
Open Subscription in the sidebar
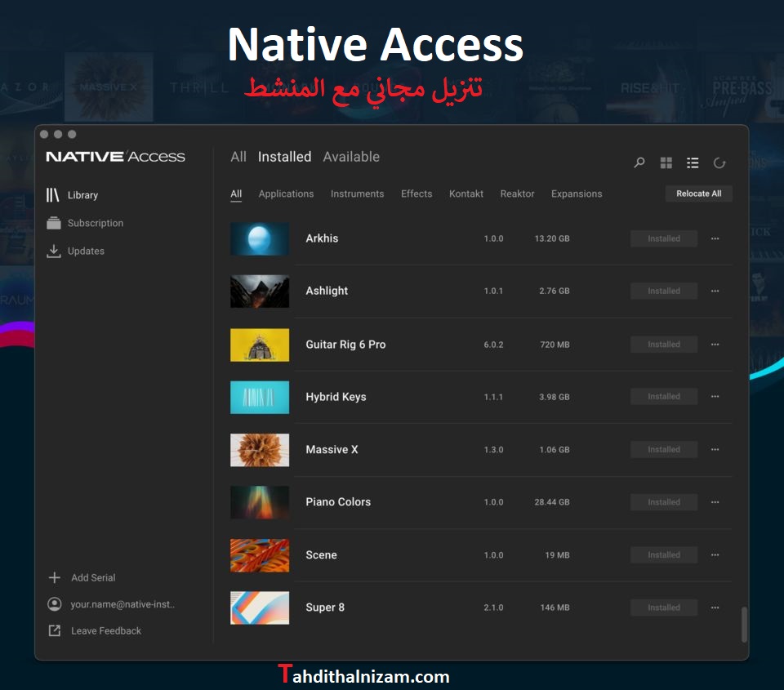click(85, 223)
